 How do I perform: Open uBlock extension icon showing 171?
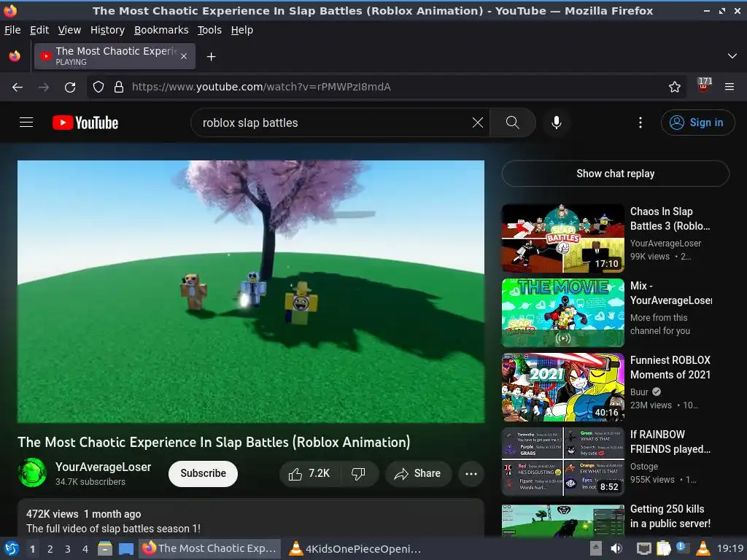pos(704,86)
